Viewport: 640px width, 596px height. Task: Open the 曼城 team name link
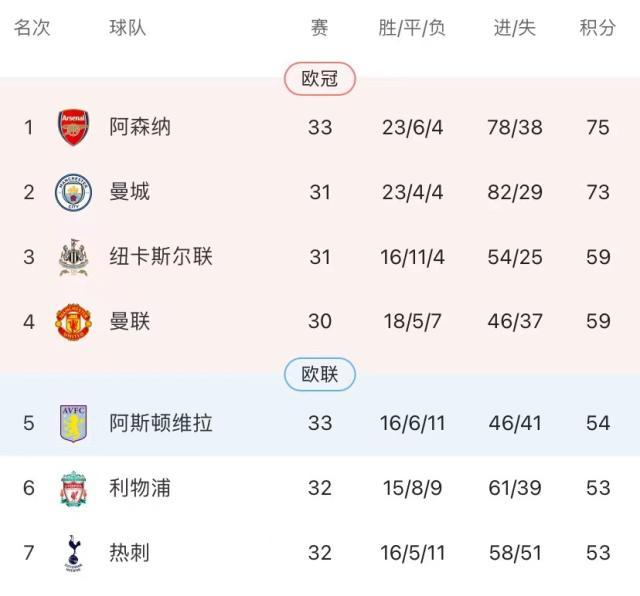[130, 191]
